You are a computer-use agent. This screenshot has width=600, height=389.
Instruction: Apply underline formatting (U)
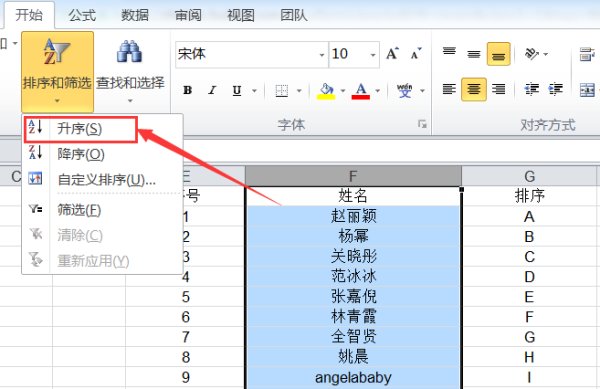237,90
